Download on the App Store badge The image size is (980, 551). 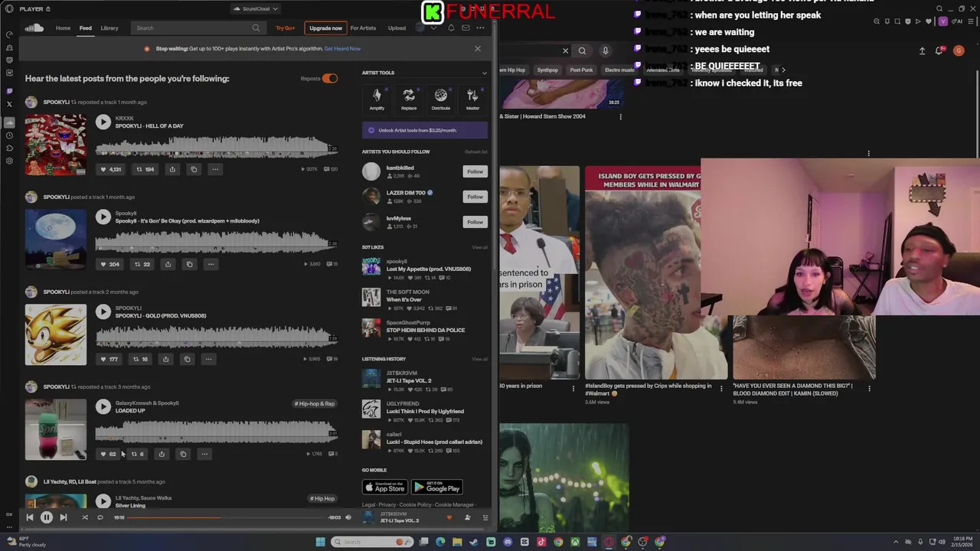click(x=384, y=487)
